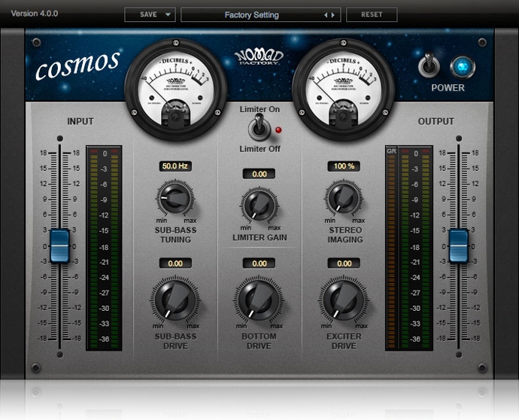
Task: Flip the Limiter On/Off toggle switch
Action: (259, 126)
